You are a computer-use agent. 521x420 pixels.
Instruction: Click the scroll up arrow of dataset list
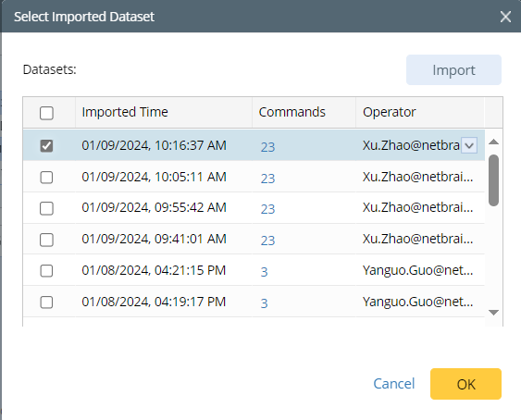pyautogui.click(x=494, y=142)
